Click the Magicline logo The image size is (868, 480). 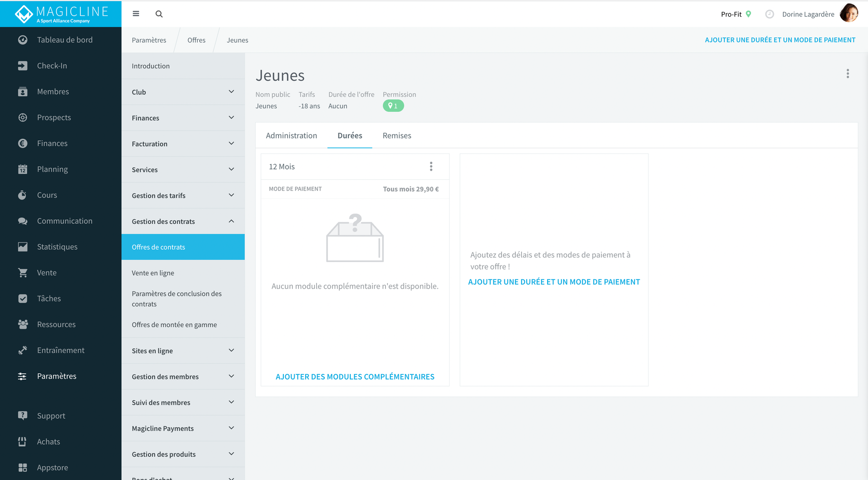[61, 14]
